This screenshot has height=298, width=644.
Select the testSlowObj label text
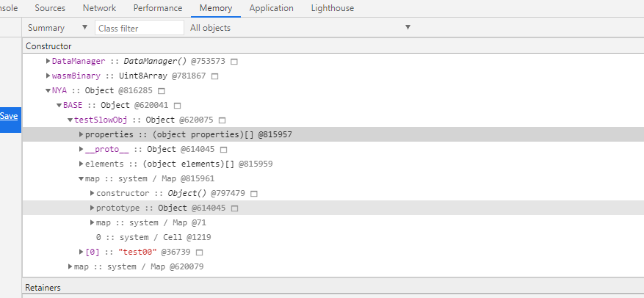click(x=101, y=120)
